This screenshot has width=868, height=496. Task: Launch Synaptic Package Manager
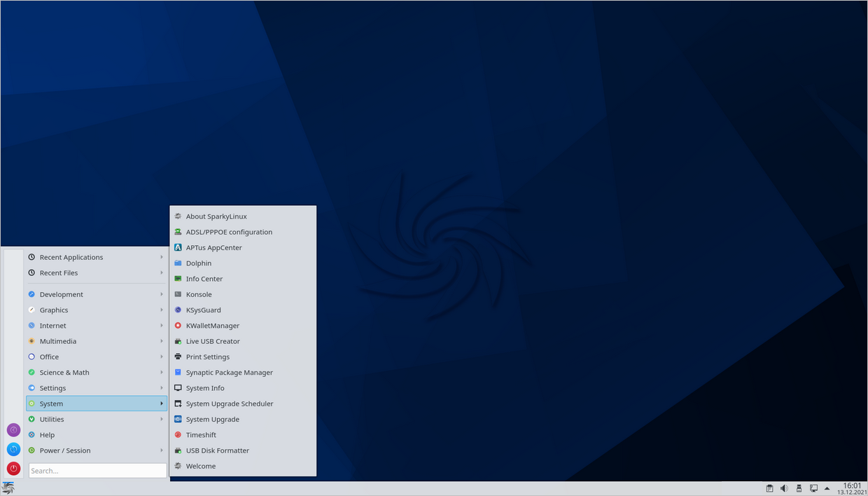click(x=229, y=373)
